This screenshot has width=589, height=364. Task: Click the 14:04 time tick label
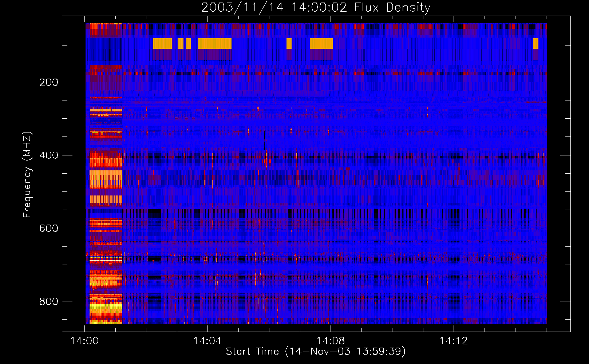point(207,341)
